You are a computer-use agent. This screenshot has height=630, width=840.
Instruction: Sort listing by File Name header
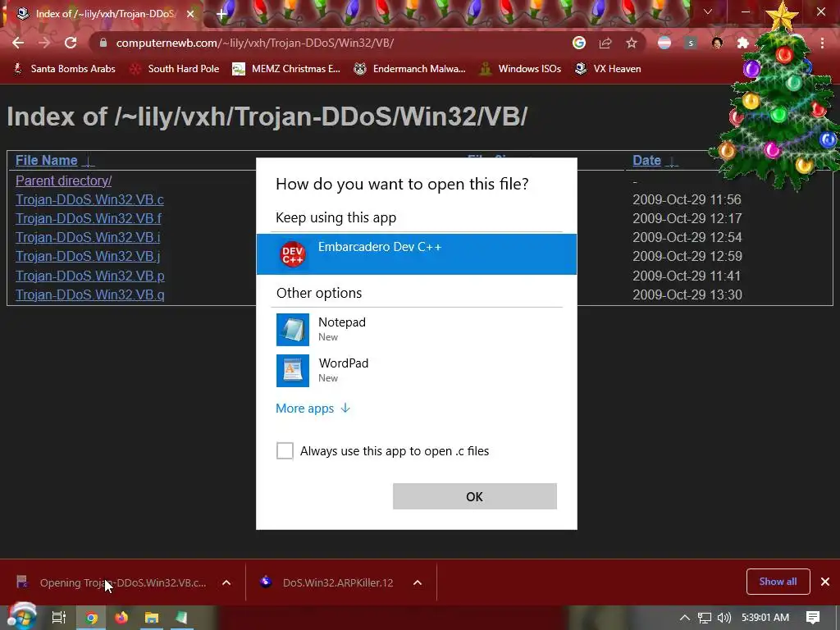[x=47, y=160]
